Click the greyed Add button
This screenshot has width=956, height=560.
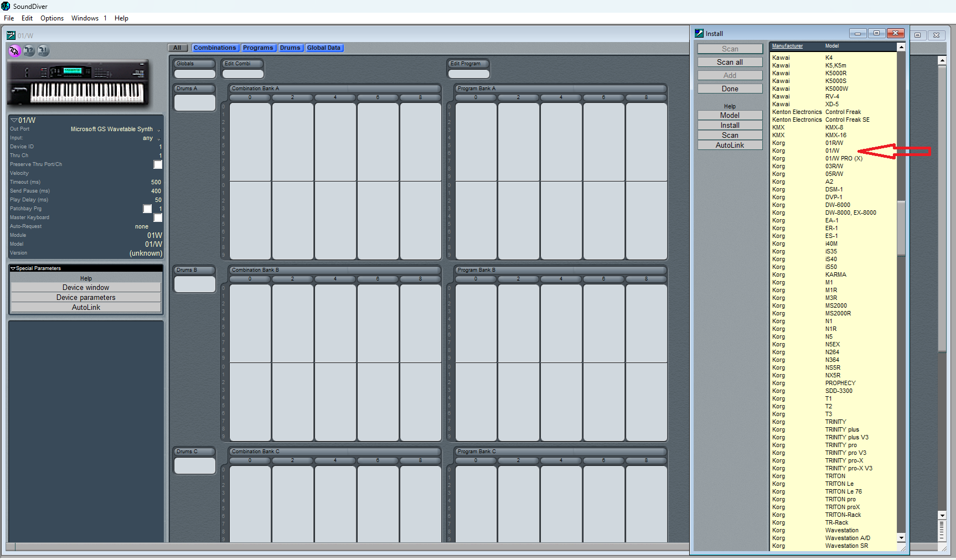click(730, 75)
